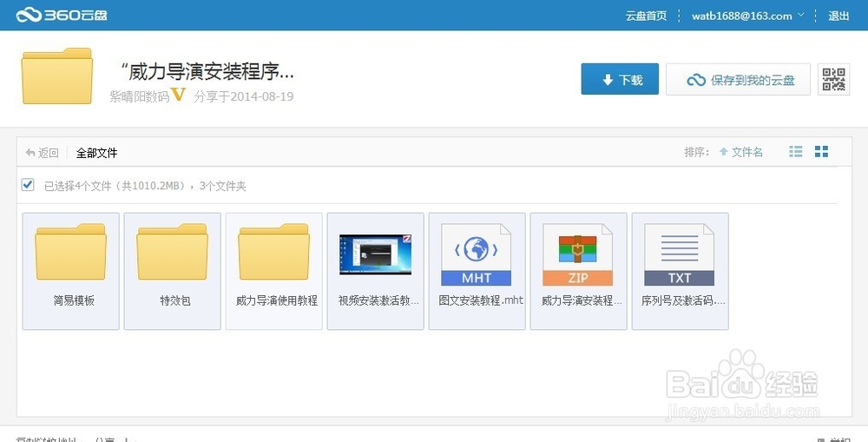
Task: Click the TXT file icon
Action: click(x=680, y=254)
